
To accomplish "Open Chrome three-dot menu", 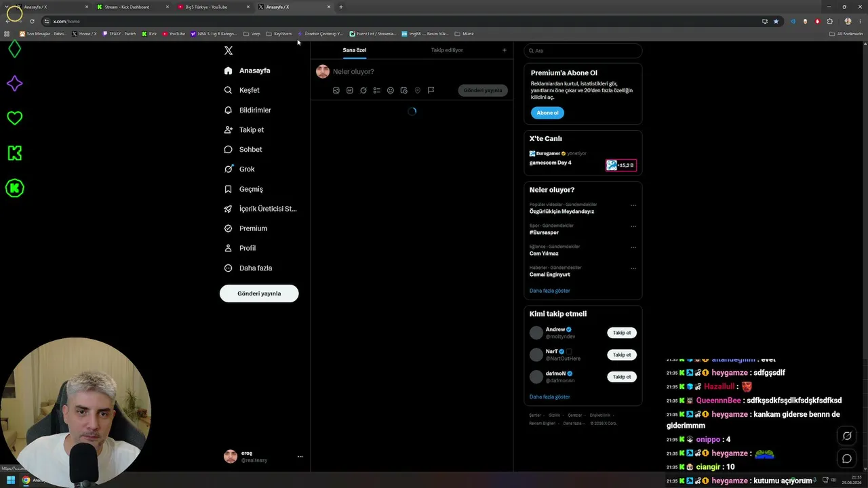I will [860, 21].
